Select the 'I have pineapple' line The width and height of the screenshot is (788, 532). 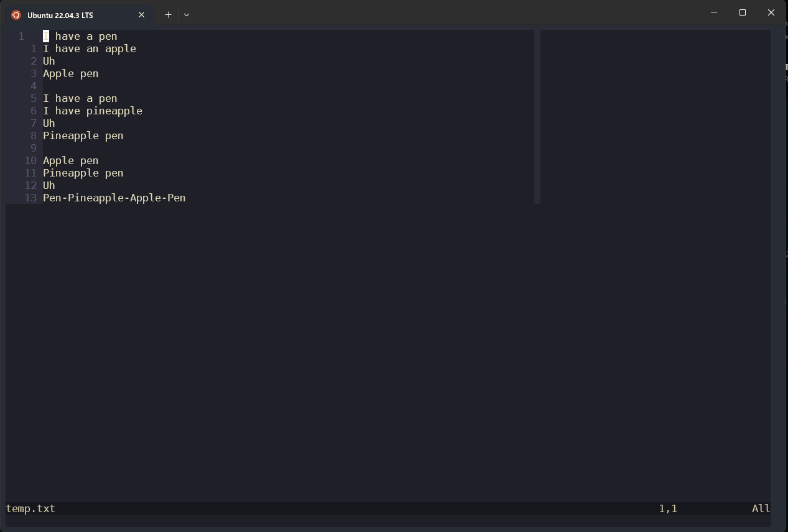[93, 111]
